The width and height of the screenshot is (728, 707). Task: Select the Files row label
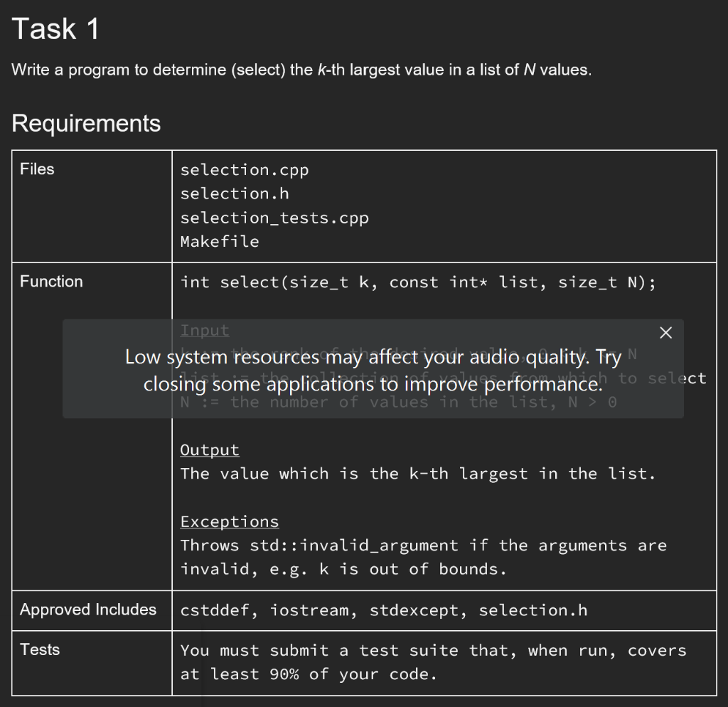37,169
